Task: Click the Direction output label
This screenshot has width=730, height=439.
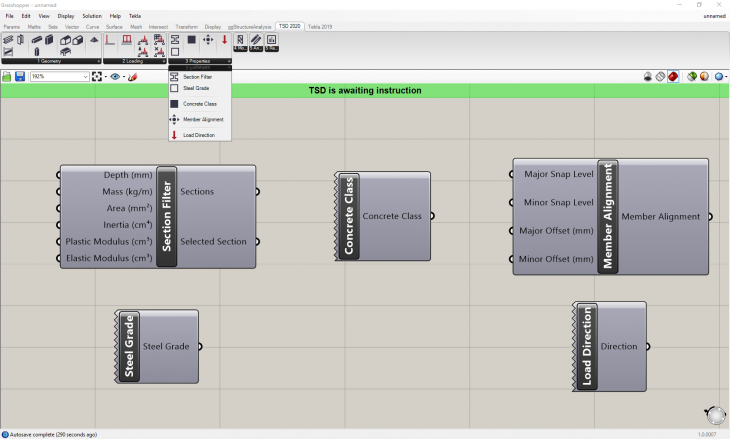Action: 619,346
